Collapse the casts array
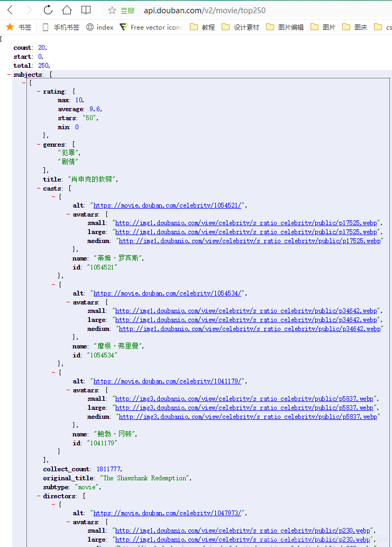The image size is (392, 547). (38, 188)
